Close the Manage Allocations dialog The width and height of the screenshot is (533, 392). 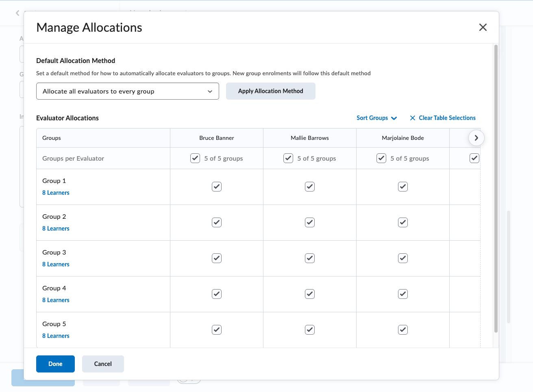(483, 27)
